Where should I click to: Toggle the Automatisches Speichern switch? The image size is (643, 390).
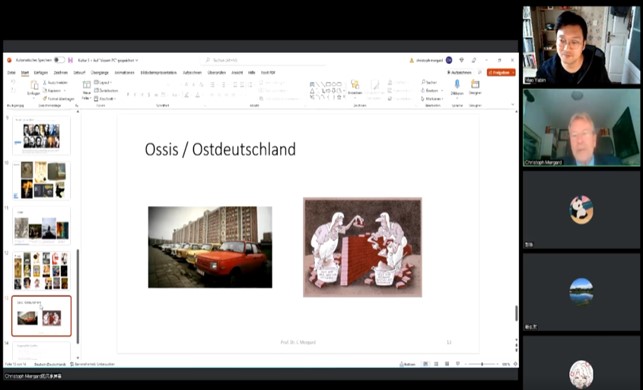pos(59,60)
